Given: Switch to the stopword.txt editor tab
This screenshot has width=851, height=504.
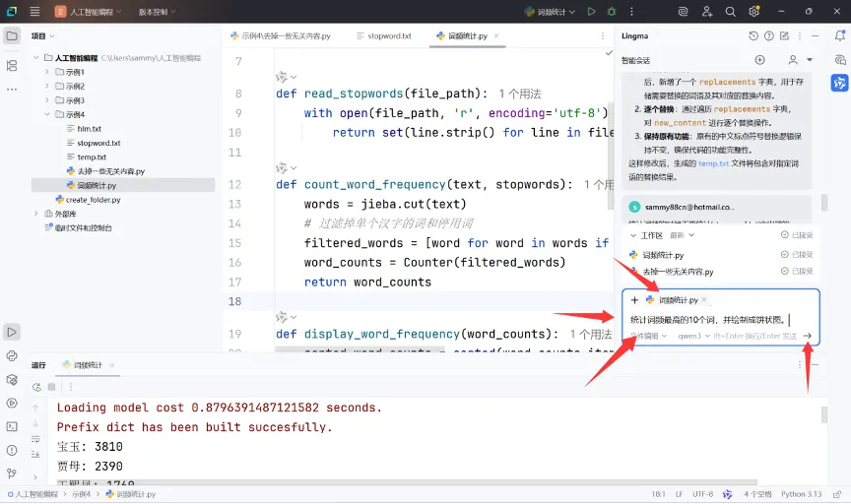Looking at the screenshot, I should click(384, 35).
